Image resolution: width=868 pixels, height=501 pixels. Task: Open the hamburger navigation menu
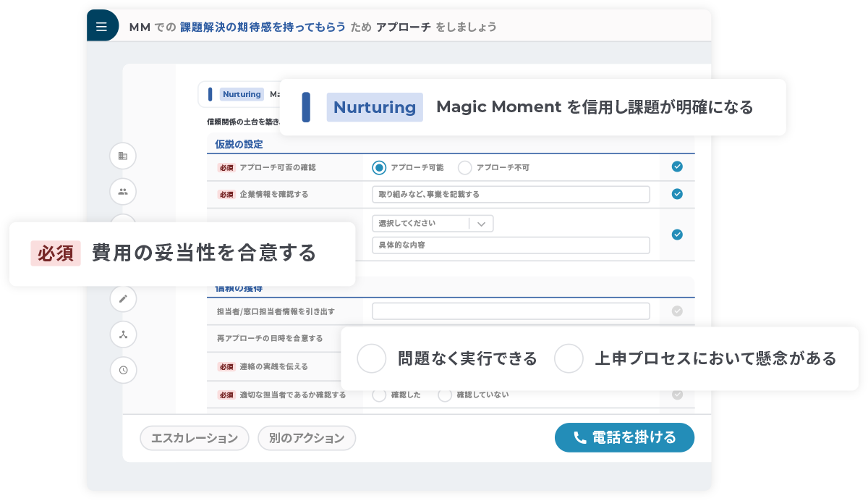102,25
